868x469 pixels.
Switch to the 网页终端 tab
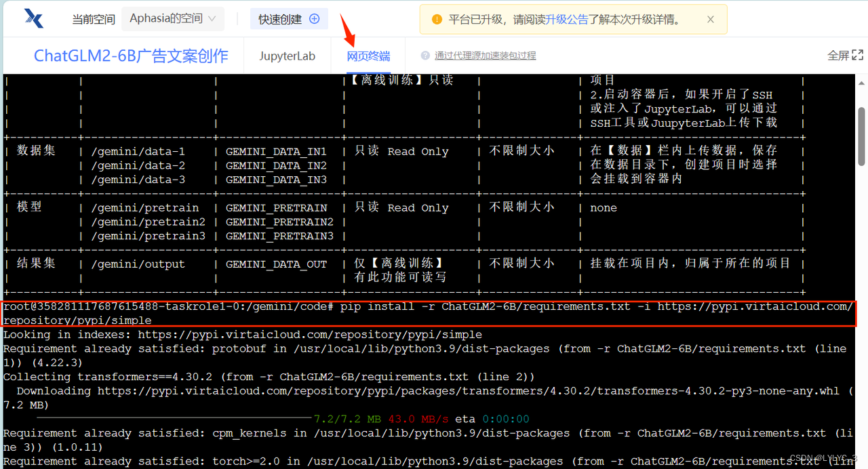[368, 56]
